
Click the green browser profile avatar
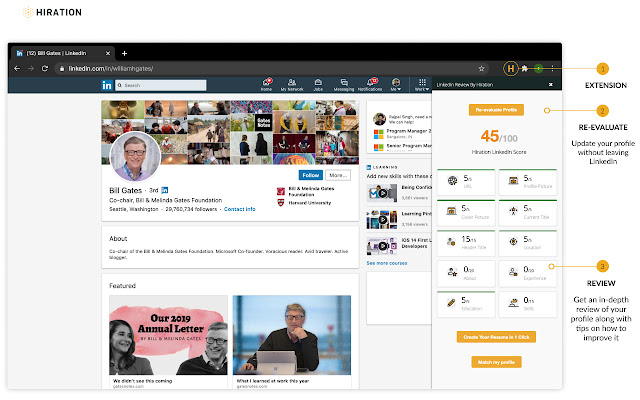(x=539, y=69)
